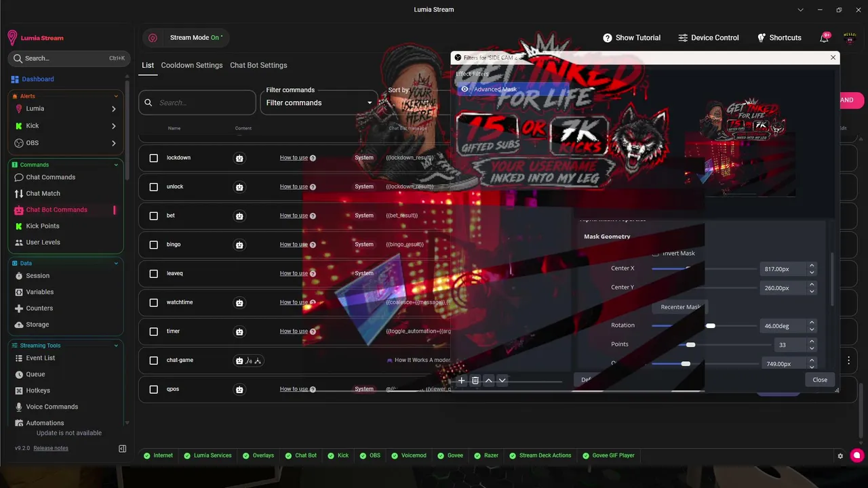Open Show Tutorial in the top bar
Screen dimensions: 868x488
click(631, 38)
